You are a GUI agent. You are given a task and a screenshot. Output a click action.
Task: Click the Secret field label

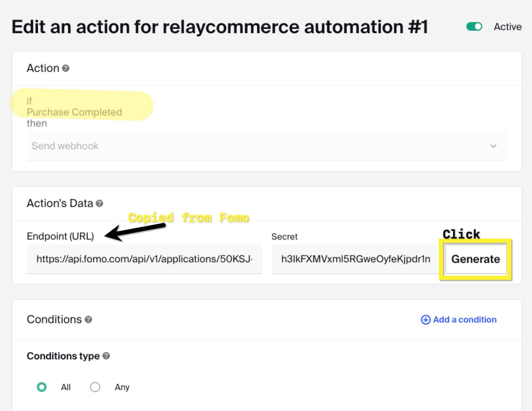click(284, 237)
